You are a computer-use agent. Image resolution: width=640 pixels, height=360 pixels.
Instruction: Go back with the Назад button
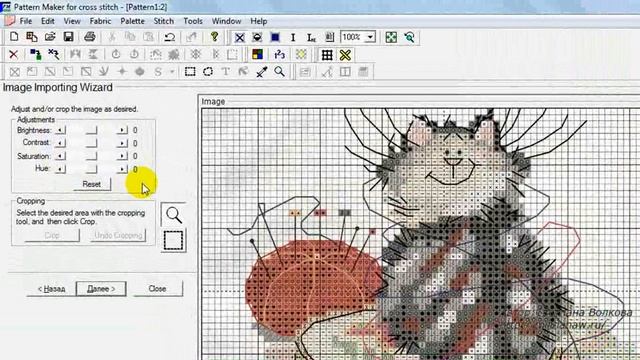pyautogui.click(x=51, y=289)
